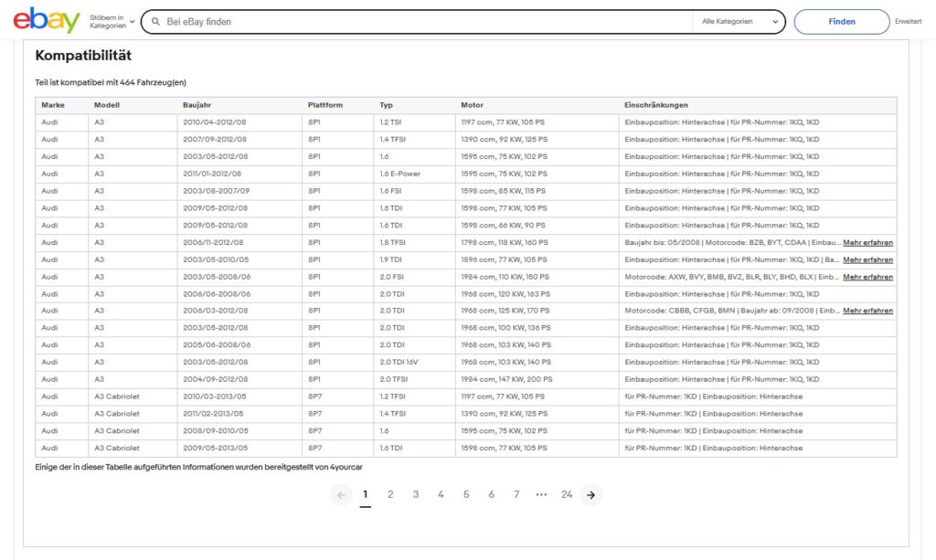Click the Einschränkungen column header
This screenshot has width=936, height=560.
pyautogui.click(x=656, y=105)
